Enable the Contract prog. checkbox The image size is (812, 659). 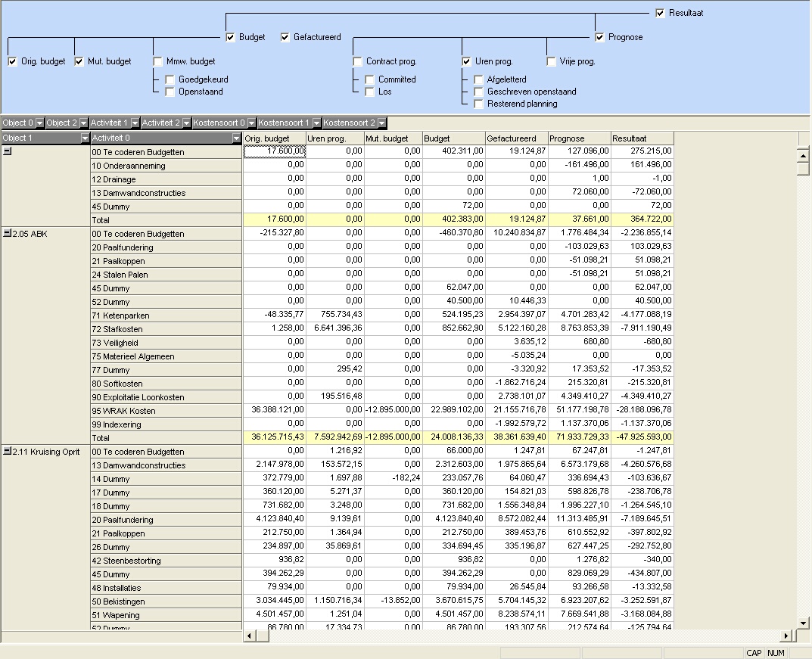click(357, 61)
